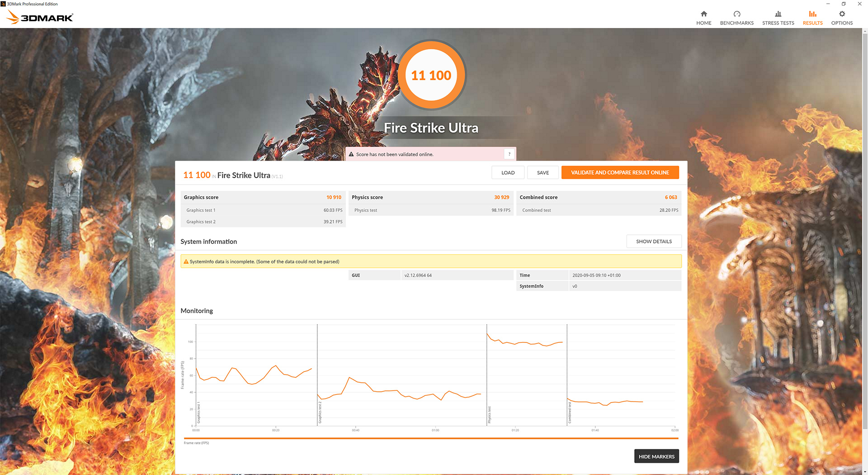868x475 pixels.
Task: Open the Options gear icon
Action: 842,14
